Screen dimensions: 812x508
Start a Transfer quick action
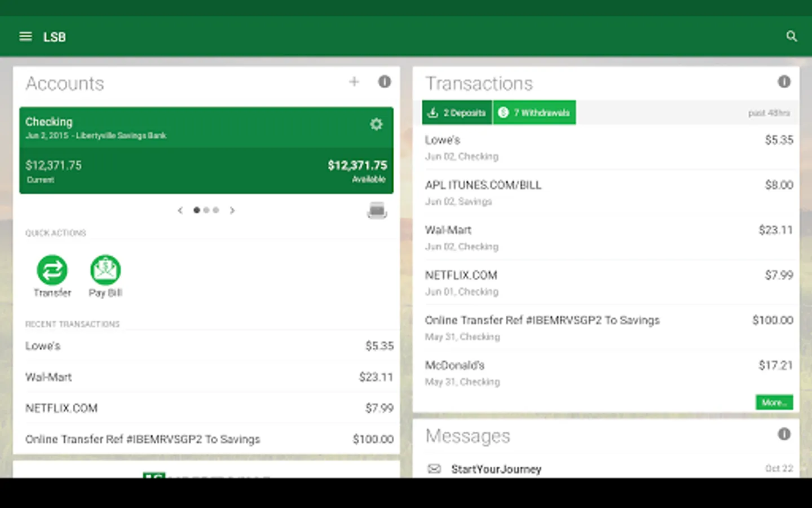[x=52, y=276]
